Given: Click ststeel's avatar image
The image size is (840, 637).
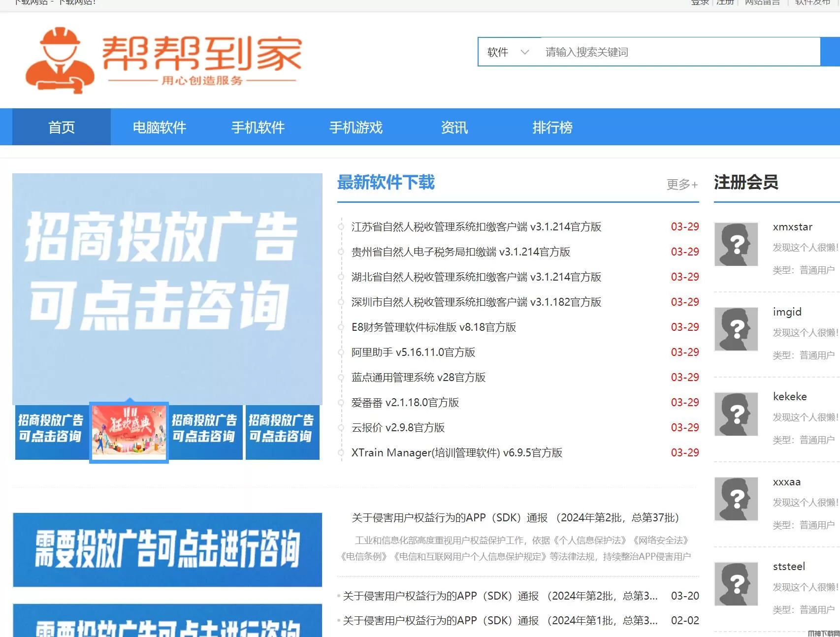Looking at the screenshot, I should click(x=736, y=584).
